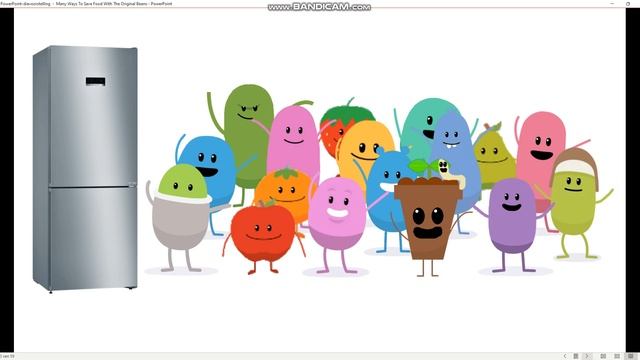This screenshot has height=360, width=640.
Task: Click the slide counter text in status bar
Action: tap(7, 356)
